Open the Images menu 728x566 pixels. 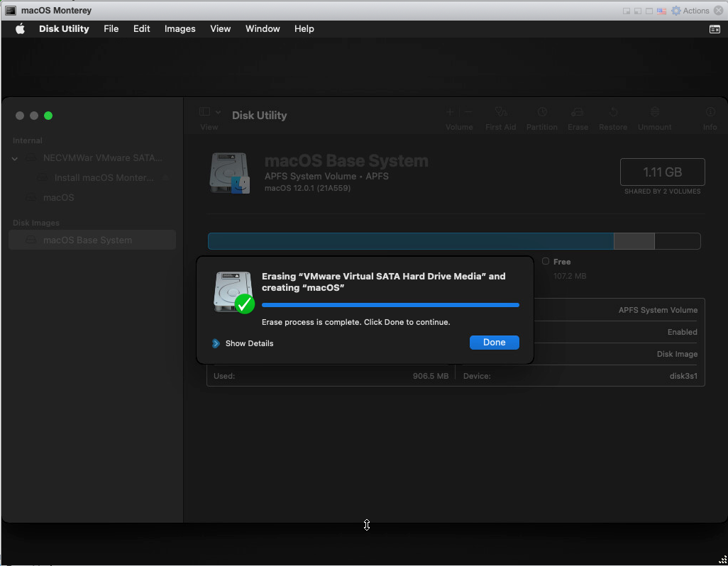[180, 29]
